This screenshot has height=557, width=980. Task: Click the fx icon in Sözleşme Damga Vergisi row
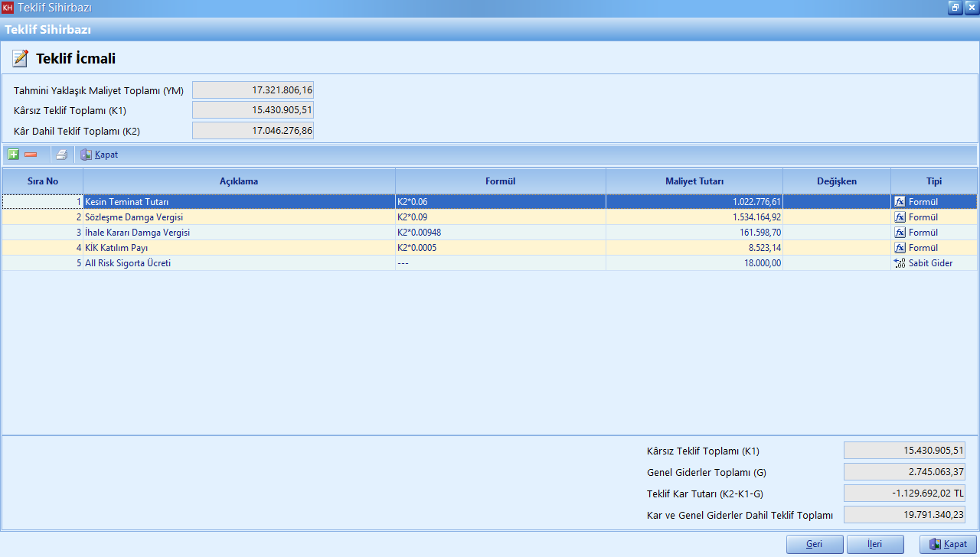900,217
